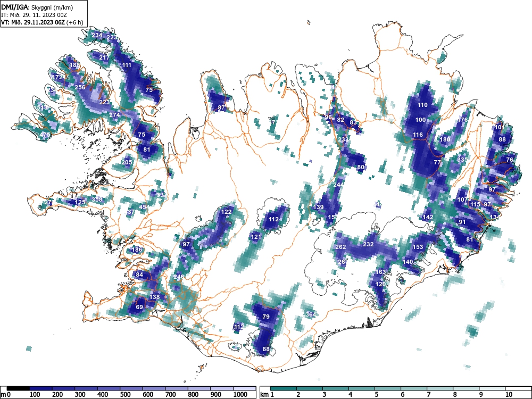The width and height of the screenshot is (532, 399).
Task: Click the map value '125' on the western peninsula
Action: (x=80, y=202)
